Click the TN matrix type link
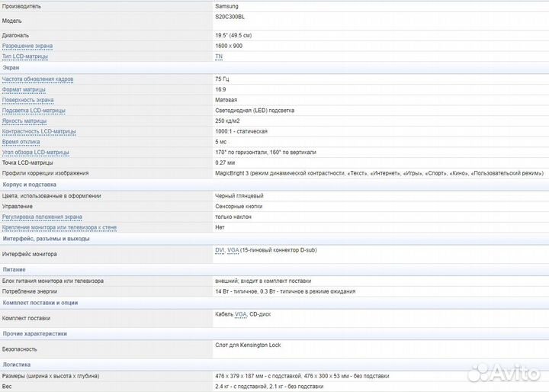The height and width of the screenshot is (392, 549). click(x=219, y=56)
